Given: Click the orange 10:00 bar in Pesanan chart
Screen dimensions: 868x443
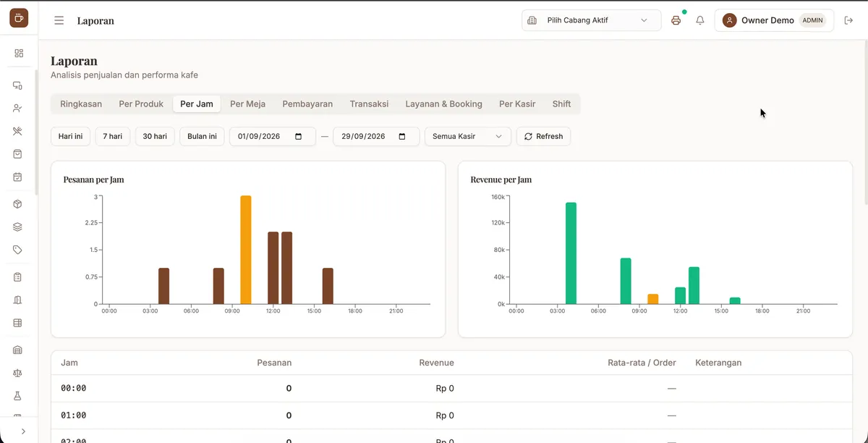Looking at the screenshot, I should click(246, 250).
